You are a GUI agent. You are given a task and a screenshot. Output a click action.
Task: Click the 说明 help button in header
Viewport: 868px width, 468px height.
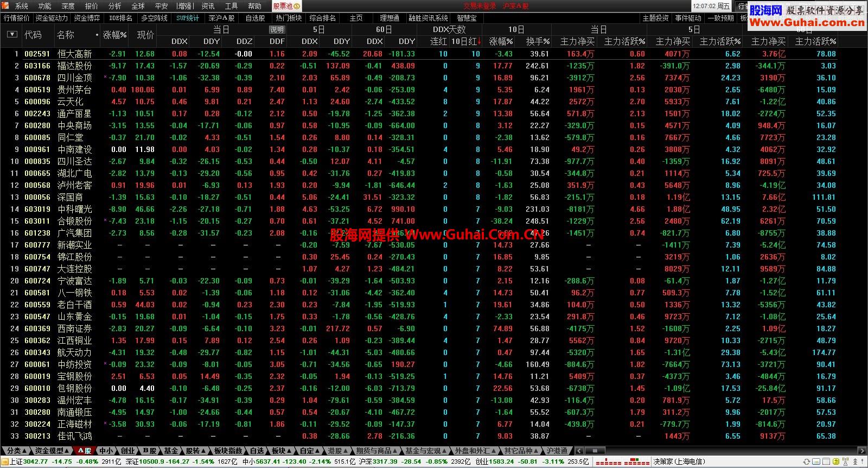click(277, 30)
